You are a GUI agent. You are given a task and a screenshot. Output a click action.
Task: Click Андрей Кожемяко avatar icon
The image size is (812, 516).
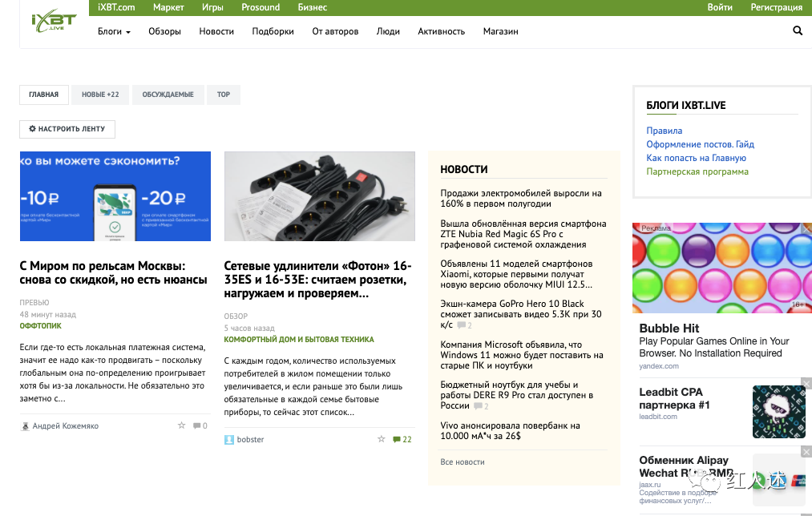(24, 426)
